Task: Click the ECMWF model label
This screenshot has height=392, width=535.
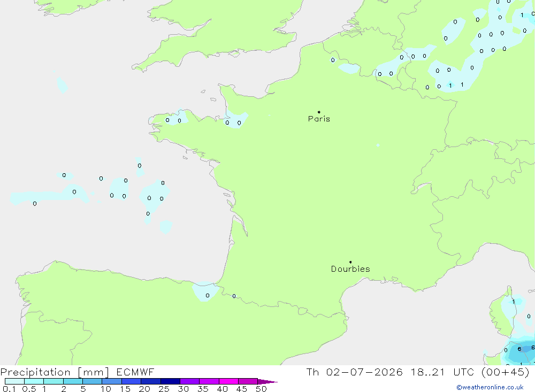Action: [135, 372]
